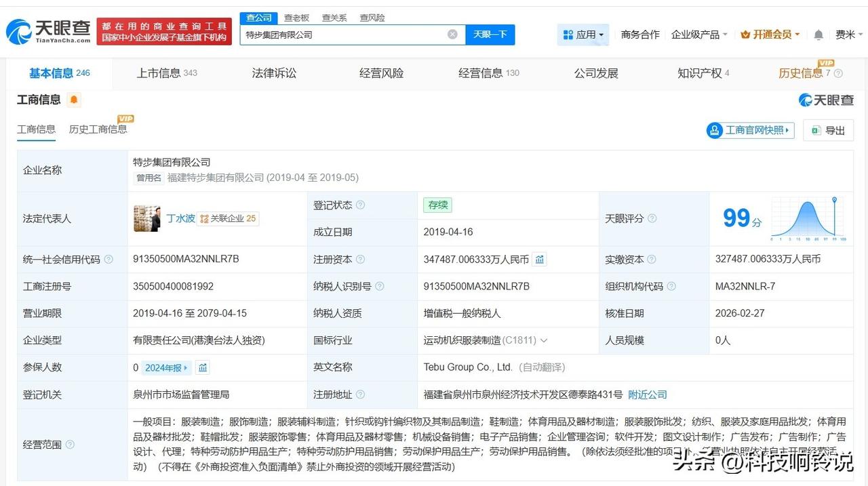
Task: Clear the search box with X icon
Action: click(452, 35)
